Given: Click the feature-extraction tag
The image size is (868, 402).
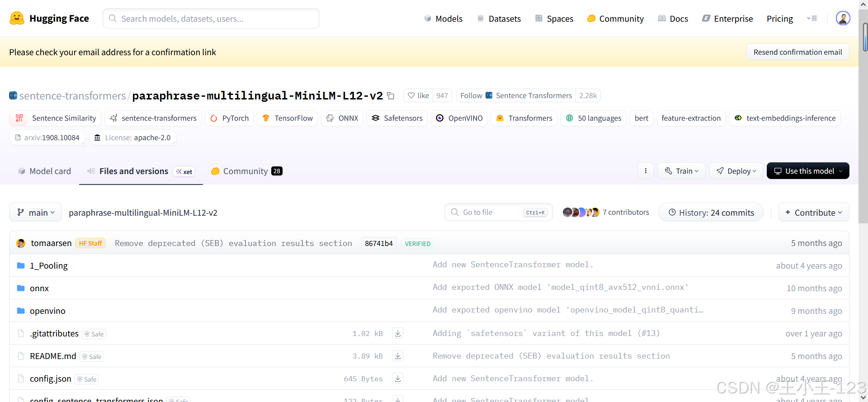Looking at the screenshot, I should tap(691, 118).
